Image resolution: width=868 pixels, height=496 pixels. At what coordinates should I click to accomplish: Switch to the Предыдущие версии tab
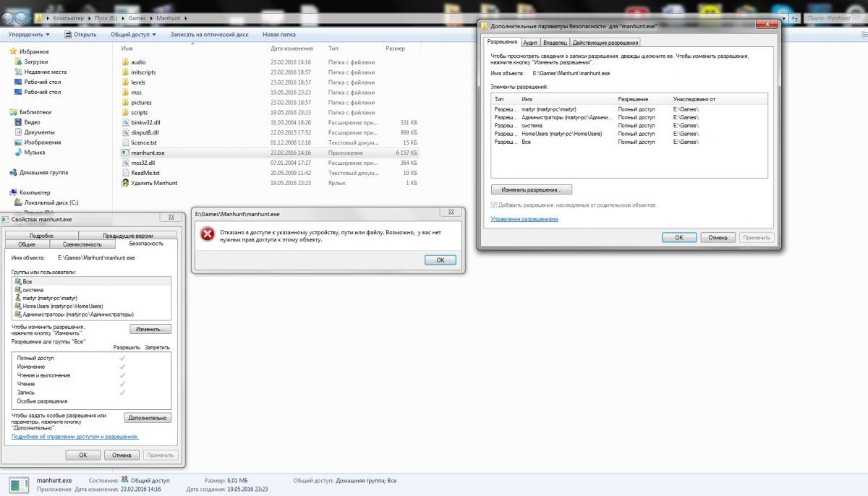[127, 236]
